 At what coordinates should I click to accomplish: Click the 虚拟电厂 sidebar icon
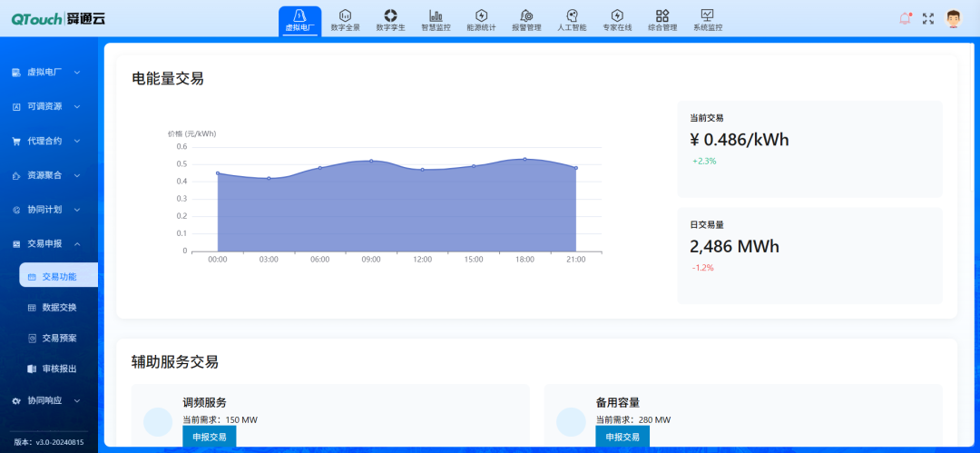(x=17, y=73)
